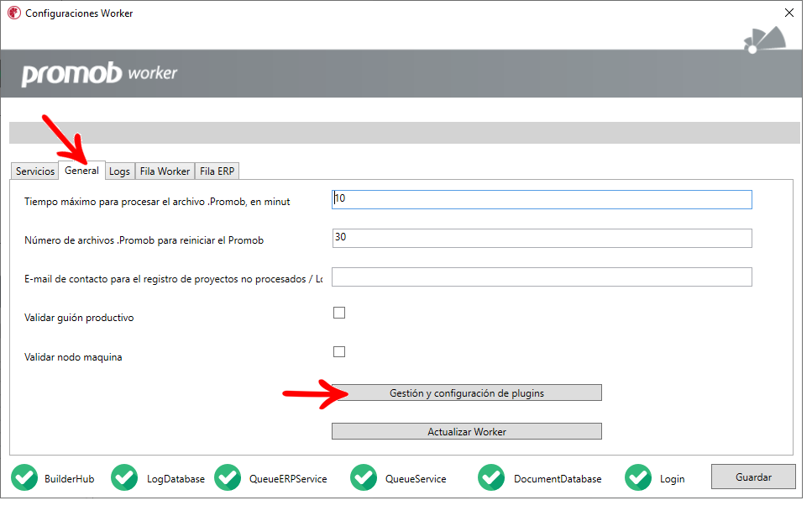Click the Promob app icon in title bar
Viewport: 812px width, 511px height.
click(14, 13)
